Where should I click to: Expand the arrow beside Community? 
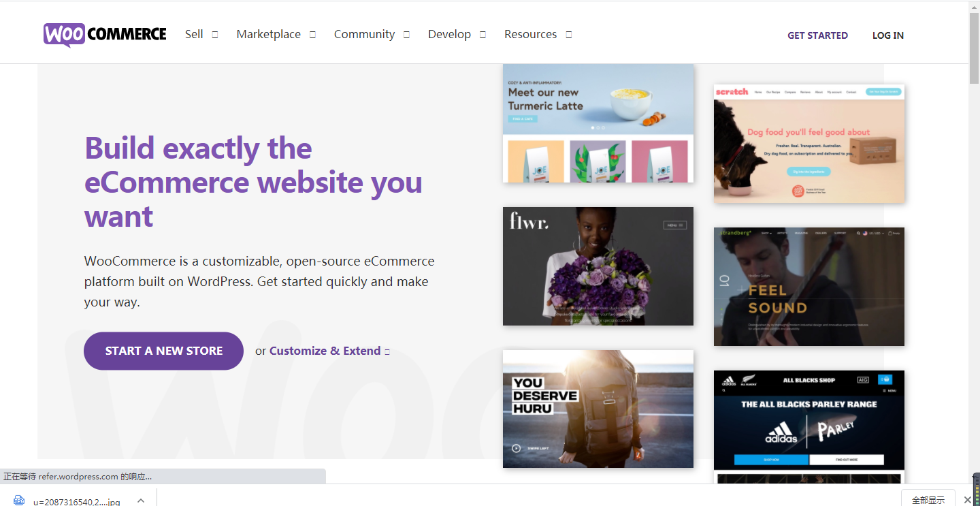click(406, 35)
